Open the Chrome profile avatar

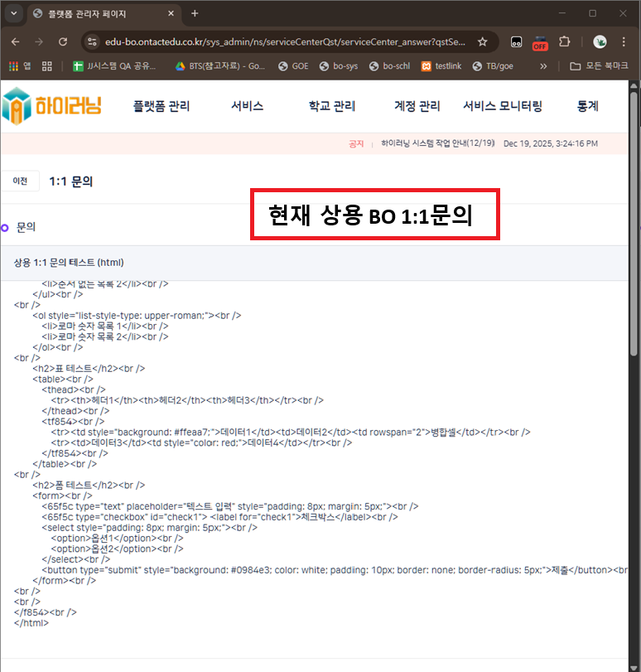coord(600,41)
